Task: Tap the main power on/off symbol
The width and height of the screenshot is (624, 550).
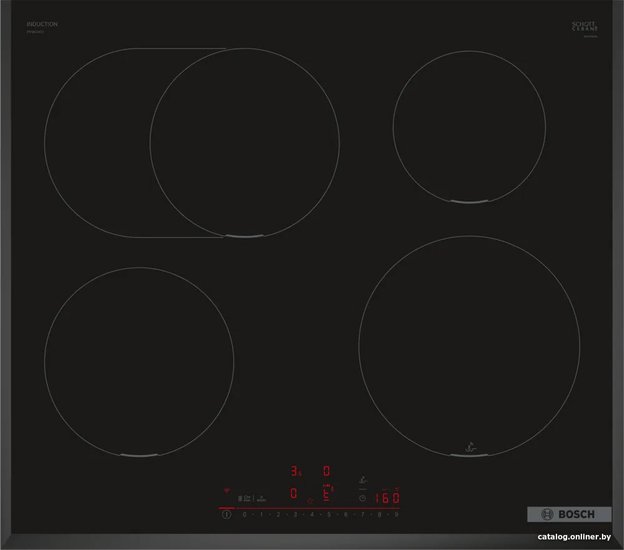Action: point(226,515)
